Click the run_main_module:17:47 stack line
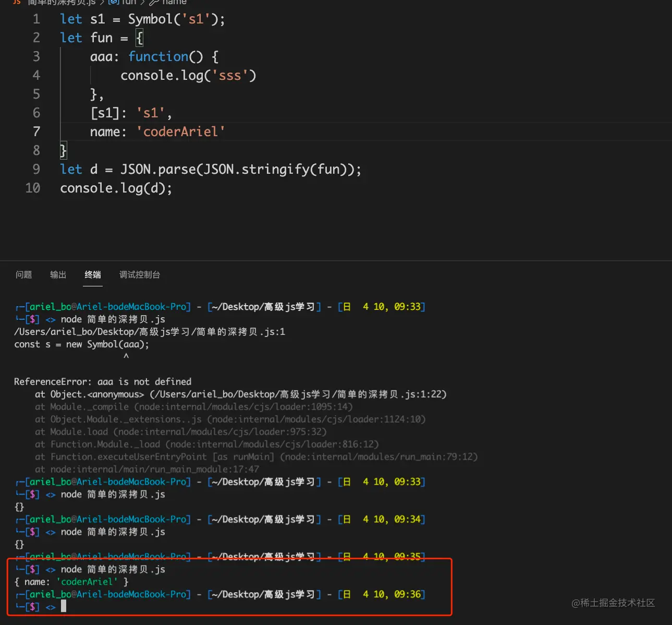Viewport: 672px width, 625px height. pyautogui.click(x=147, y=470)
